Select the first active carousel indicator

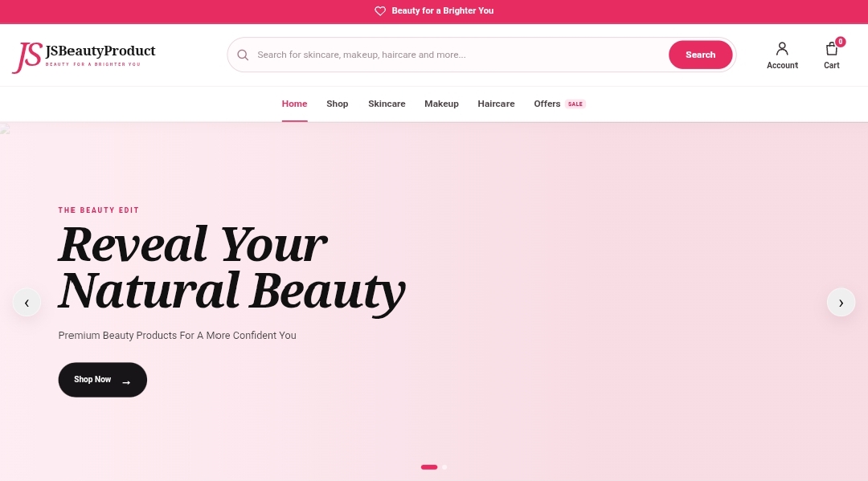429,467
